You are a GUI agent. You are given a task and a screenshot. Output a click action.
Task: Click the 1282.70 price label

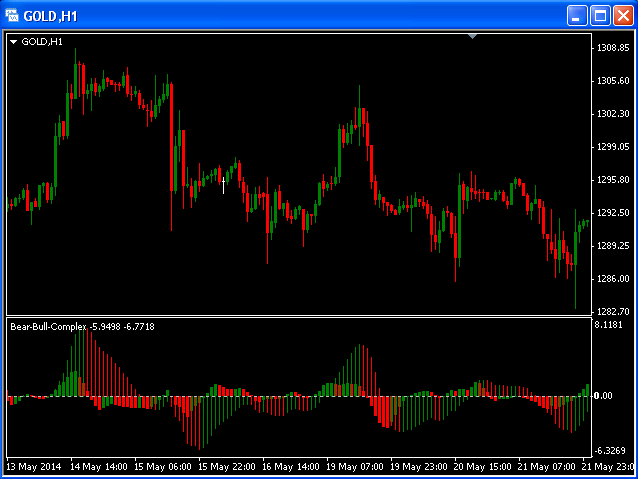pyautogui.click(x=613, y=312)
